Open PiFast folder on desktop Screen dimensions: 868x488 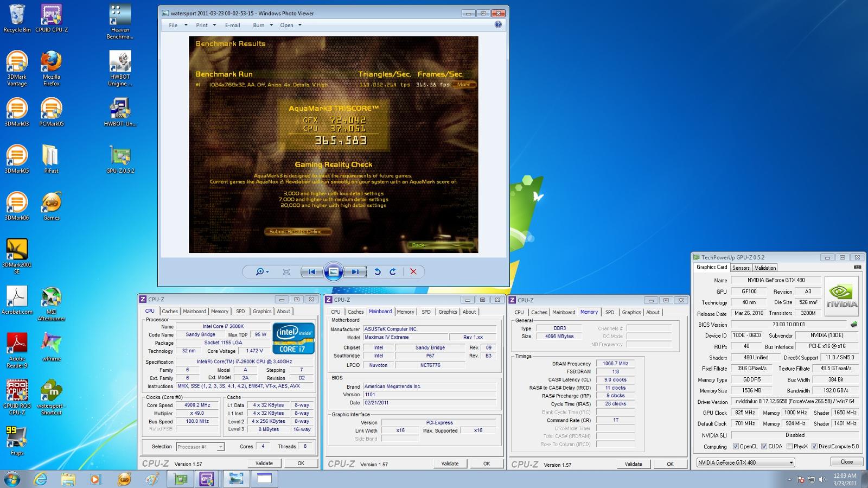click(51, 159)
